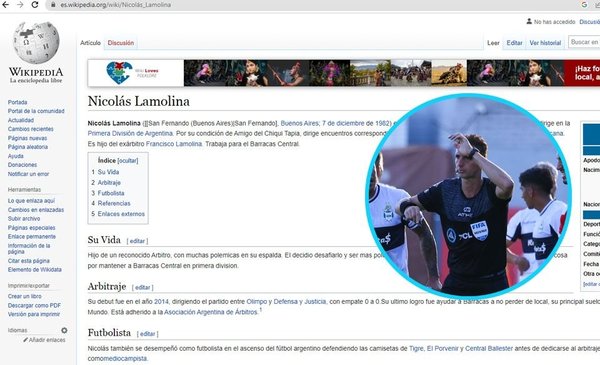Open languages settings gear icon

tap(64, 330)
